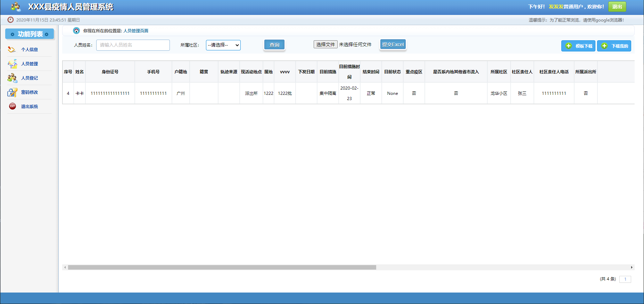
Task: Click the date cell 2020-02-23
Action: 349,93
